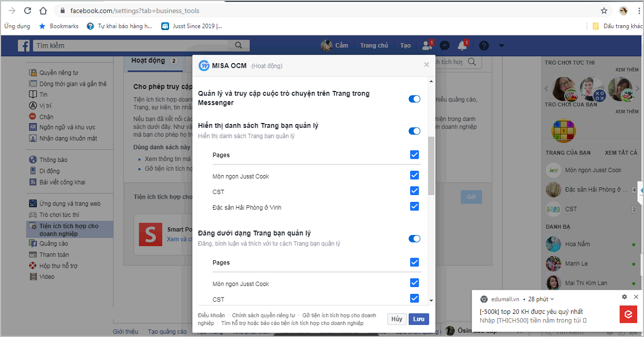Toggle Hiển thị danh sách Trang switch
The height and width of the screenshot is (337, 644).
pos(414,131)
